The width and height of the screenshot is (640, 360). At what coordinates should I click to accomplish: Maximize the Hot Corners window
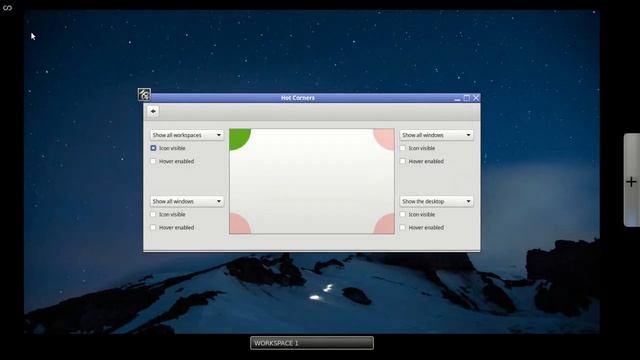coord(467,98)
